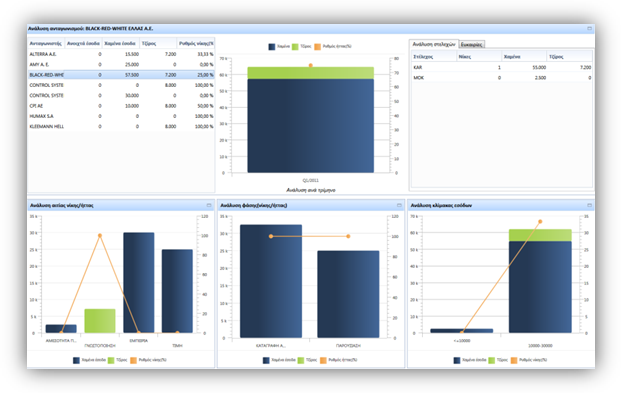Click the 2.500 value in MOK row

tap(540, 78)
